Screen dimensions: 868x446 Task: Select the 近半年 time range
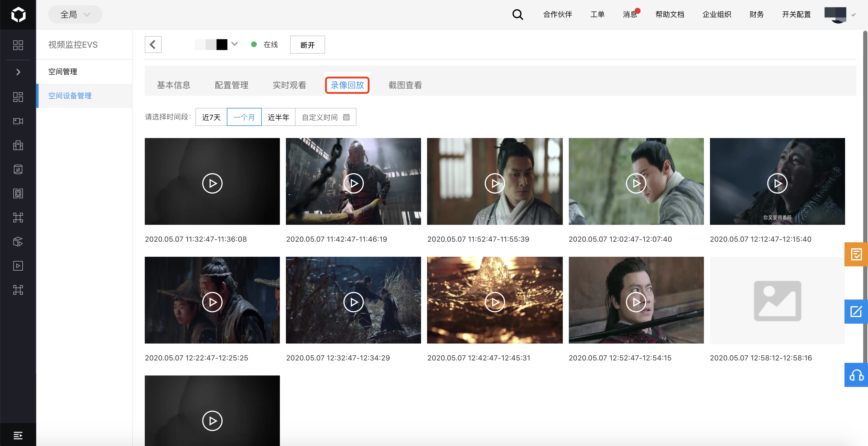click(x=278, y=117)
